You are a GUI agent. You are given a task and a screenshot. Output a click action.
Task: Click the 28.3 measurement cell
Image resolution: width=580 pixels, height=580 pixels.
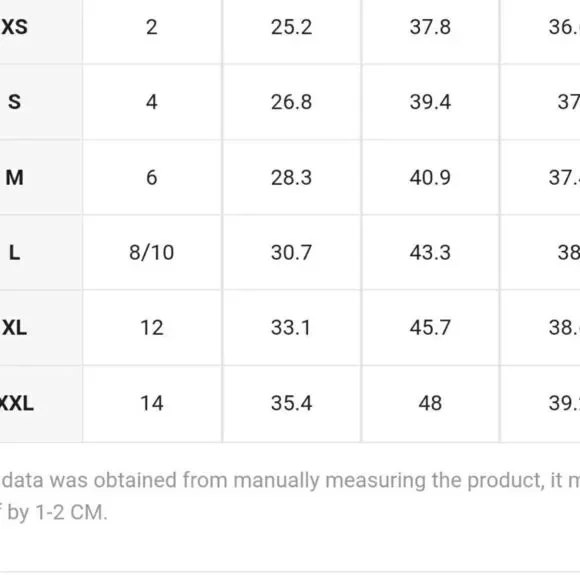click(x=291, y=177)
